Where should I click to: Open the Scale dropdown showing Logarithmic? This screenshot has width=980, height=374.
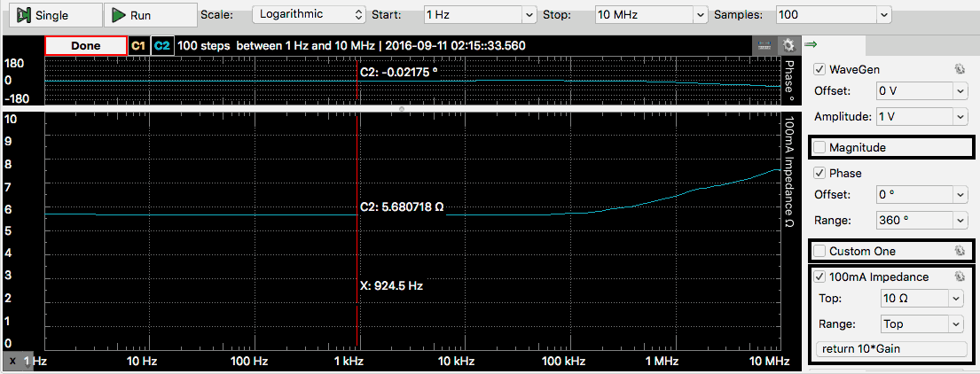pyautogui.click(x=309, y=14)
